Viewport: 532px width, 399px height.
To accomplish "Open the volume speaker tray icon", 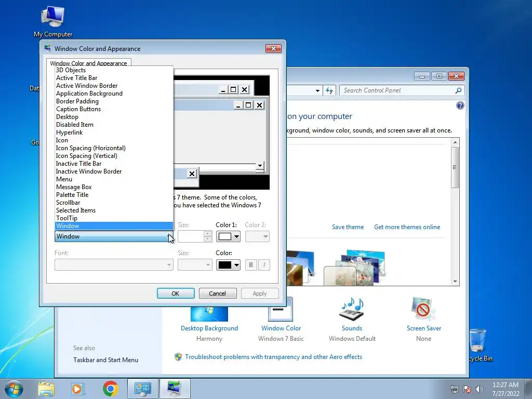I will tap(479, 389).
